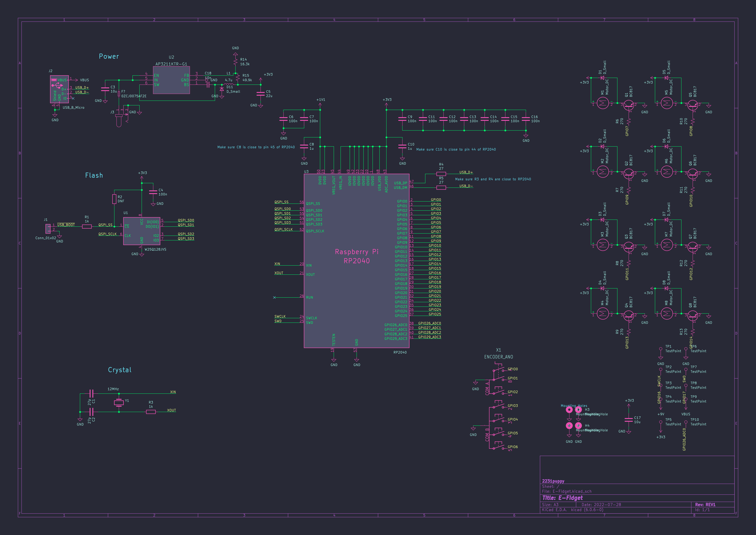Click the VBUS label next to J2

84,80
